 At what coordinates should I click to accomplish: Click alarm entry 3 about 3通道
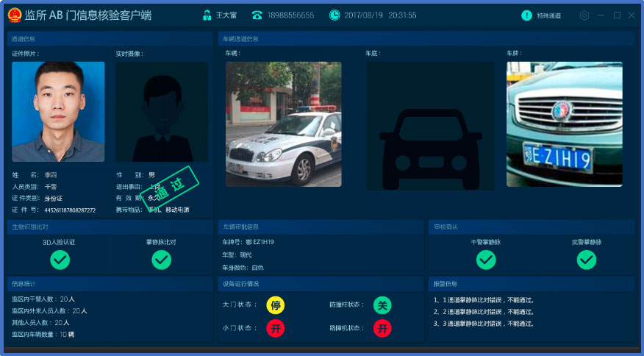[484, 324]
